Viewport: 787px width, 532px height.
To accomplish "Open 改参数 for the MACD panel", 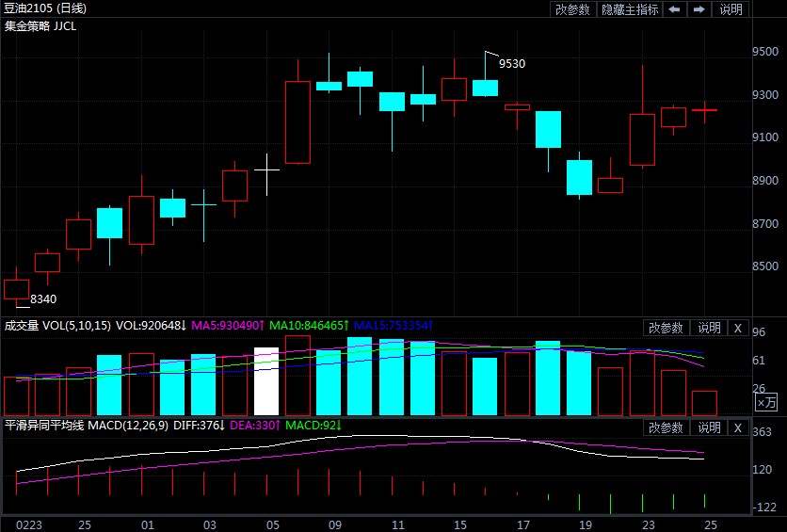I will pos(666,427).
